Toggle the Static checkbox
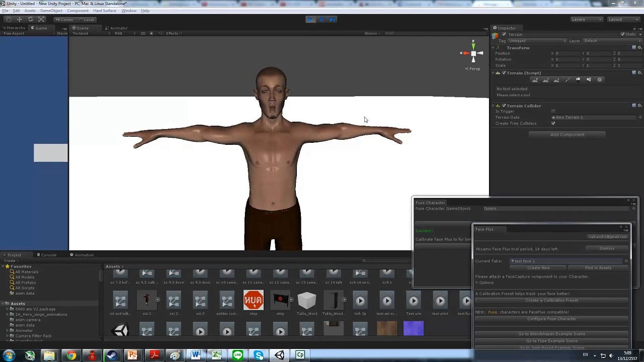Screen dimensions: 644x362 click(x=623, y=35)
